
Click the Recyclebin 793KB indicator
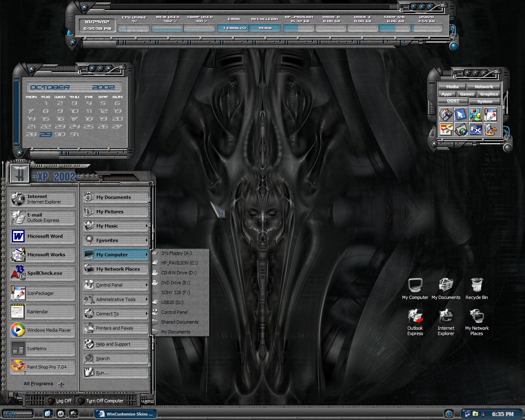point(265,28)
